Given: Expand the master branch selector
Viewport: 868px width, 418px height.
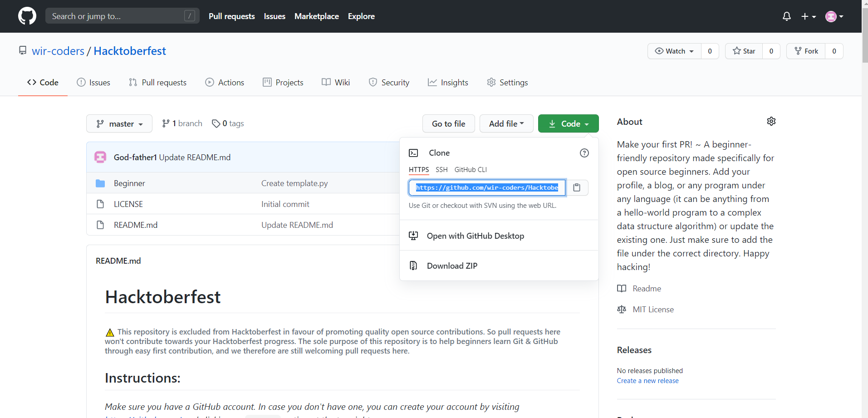Looking at the screenshot, I should click(119, 123).
